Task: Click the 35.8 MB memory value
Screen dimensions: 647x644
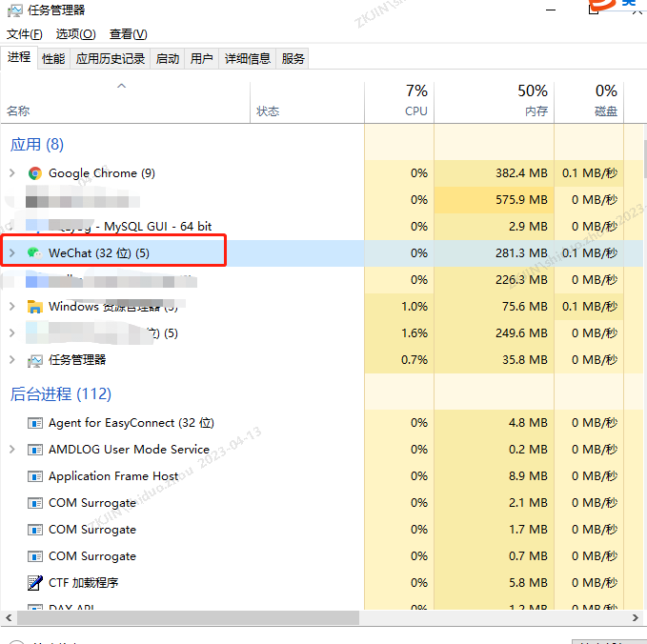Action: (x=524, y=360)
